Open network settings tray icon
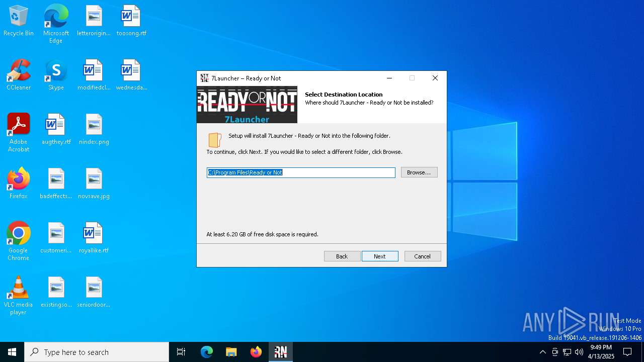This screenshot has height=362, width=644. (567, 352)
